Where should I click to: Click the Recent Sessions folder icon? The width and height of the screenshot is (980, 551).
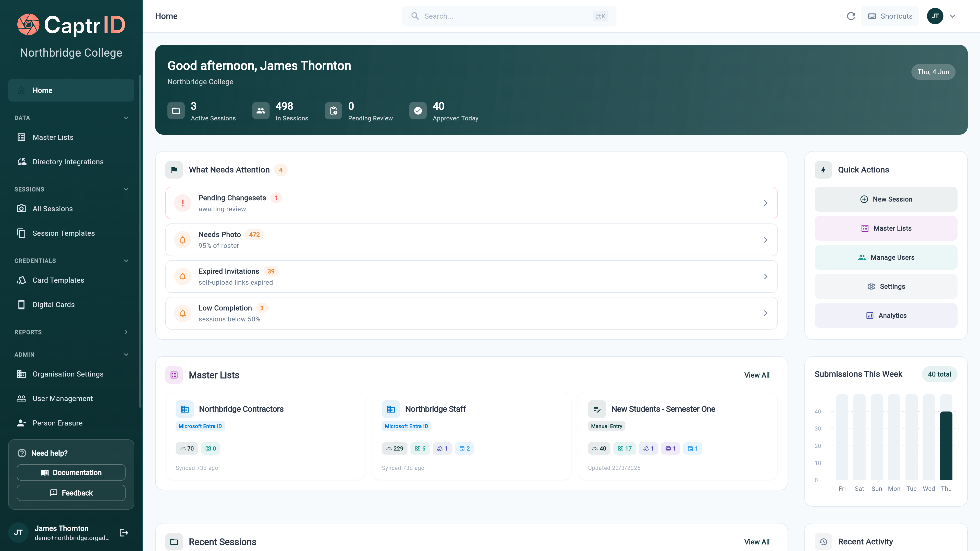click(x=174, y=542)
